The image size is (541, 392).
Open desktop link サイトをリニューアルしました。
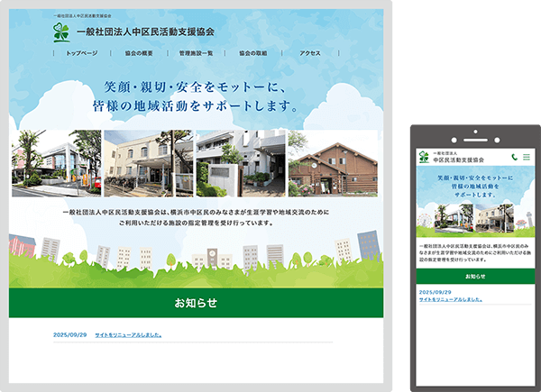[128, 334]
